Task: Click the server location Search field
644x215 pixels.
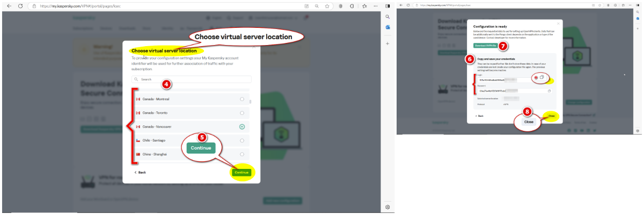Action: click(191, 79)
